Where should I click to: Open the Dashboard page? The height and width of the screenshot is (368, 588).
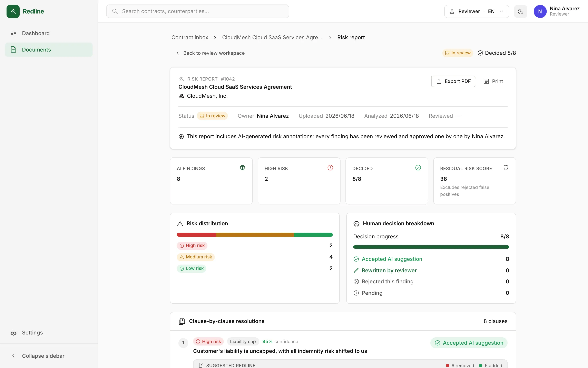49,33
